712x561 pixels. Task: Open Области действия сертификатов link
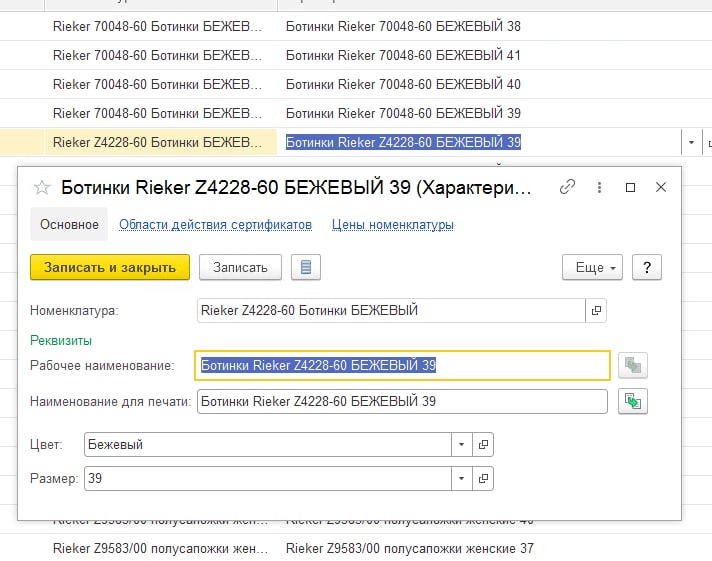click(215, 224)
